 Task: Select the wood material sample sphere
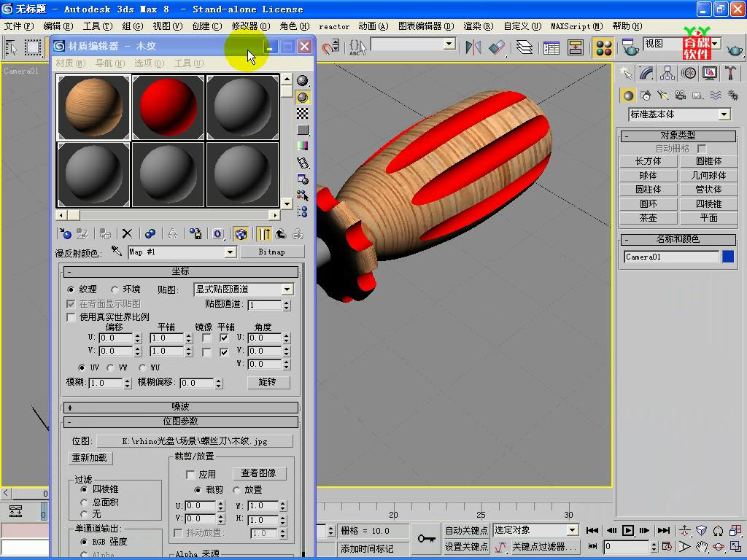tap(93, 107)
